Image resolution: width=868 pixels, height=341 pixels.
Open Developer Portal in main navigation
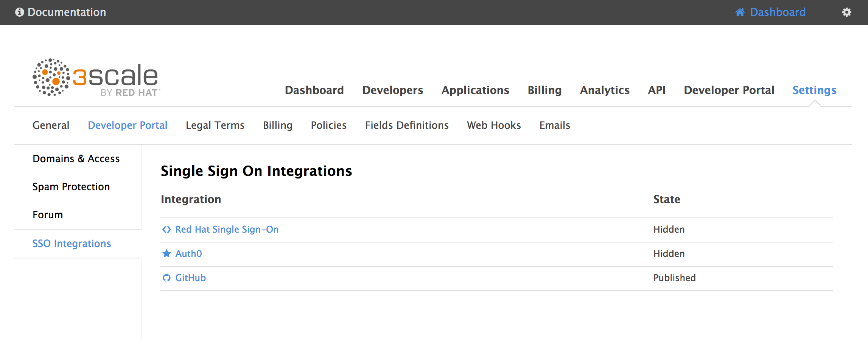tap(729, 90)
